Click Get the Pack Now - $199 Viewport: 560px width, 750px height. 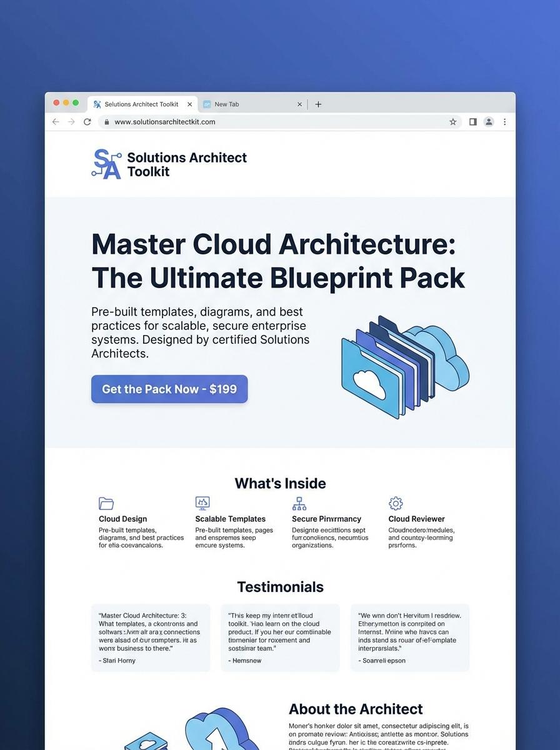point(169,389)
